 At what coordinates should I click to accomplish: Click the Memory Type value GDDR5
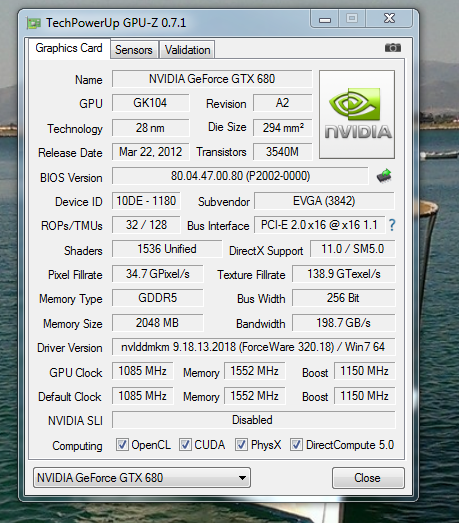tap(157, 298)
